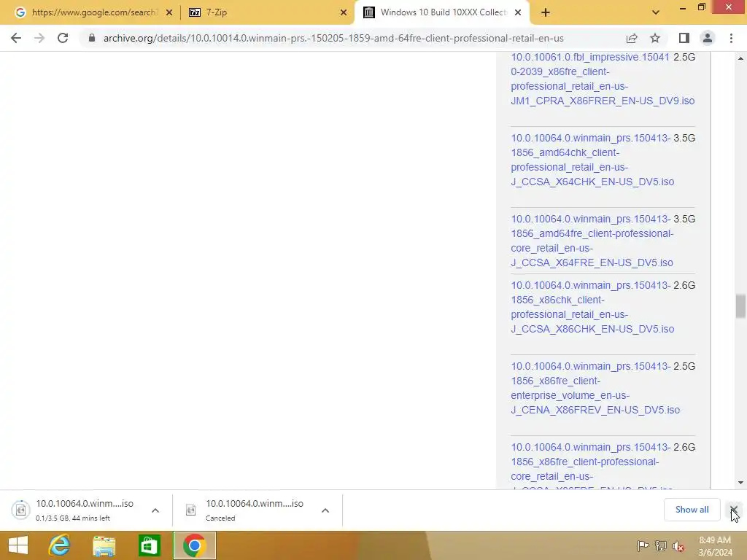This screenshot has width=747, height=560.
Task: Go back to the previous page
Action: 16,38
